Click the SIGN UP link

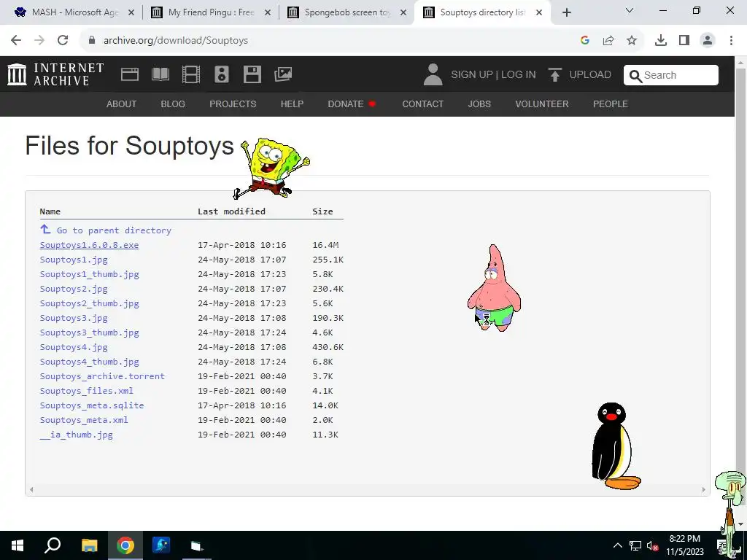point(472,75)
